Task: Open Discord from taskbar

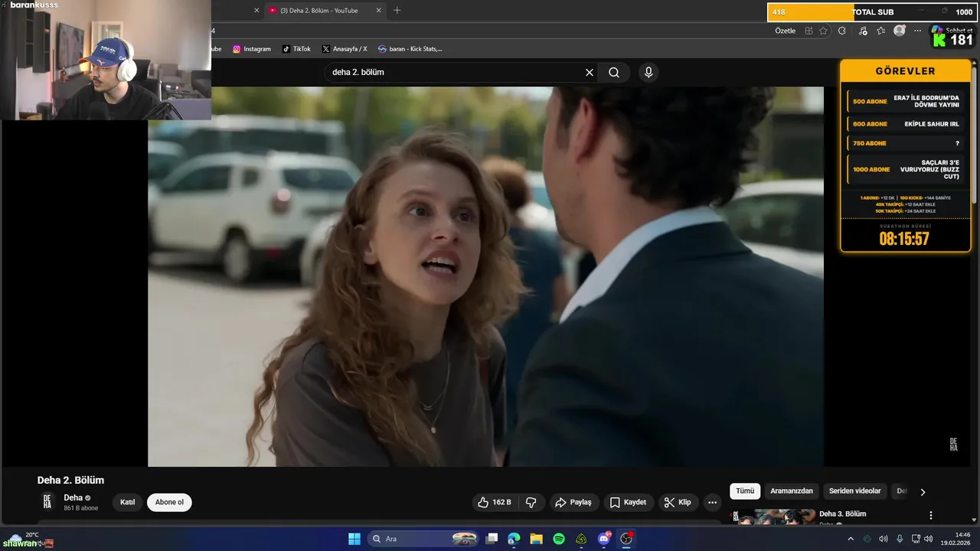Action: coord(604,539)
